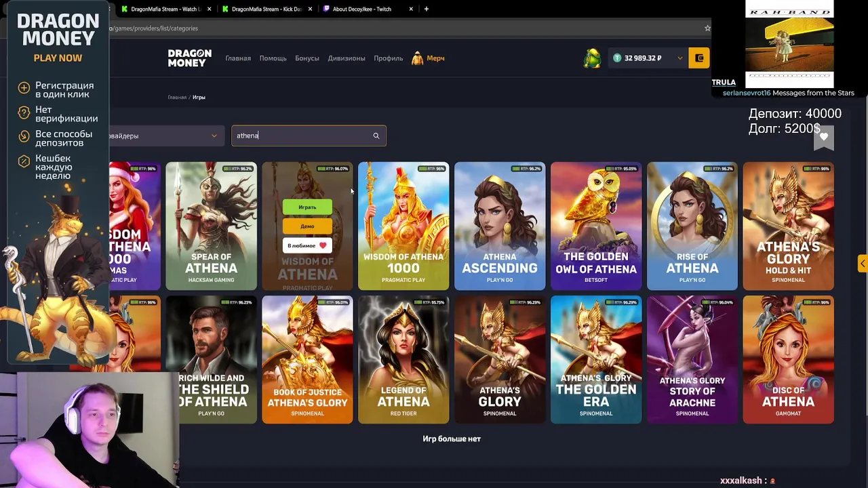The image size is (868, 488).
Task: Click the bookmark star in address bar
Action: (707, 28)
